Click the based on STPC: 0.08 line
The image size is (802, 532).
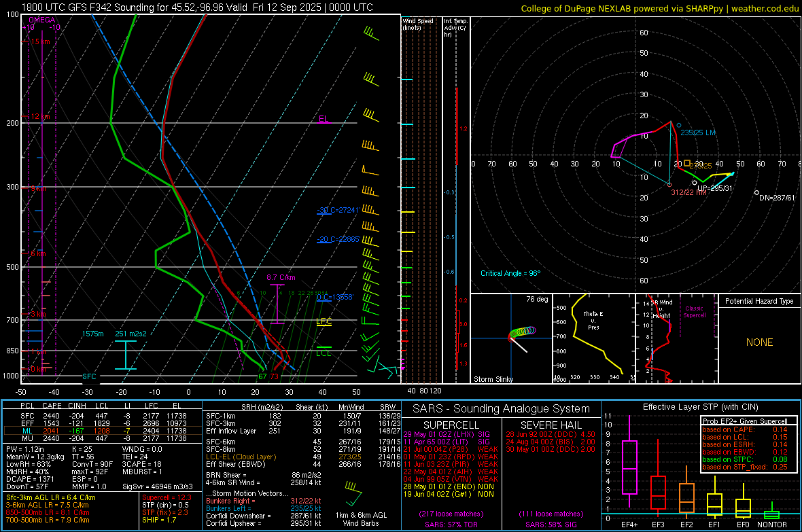[745, 459]
